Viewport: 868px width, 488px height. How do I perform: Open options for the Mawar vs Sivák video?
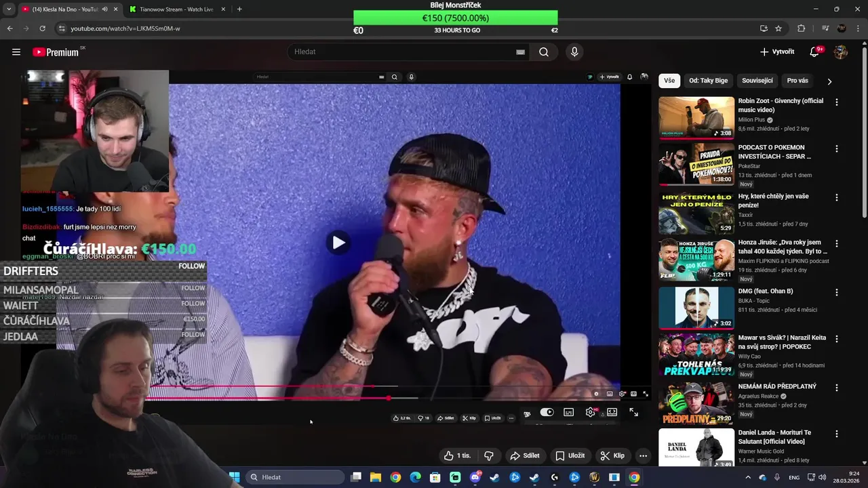coord(836,338)
